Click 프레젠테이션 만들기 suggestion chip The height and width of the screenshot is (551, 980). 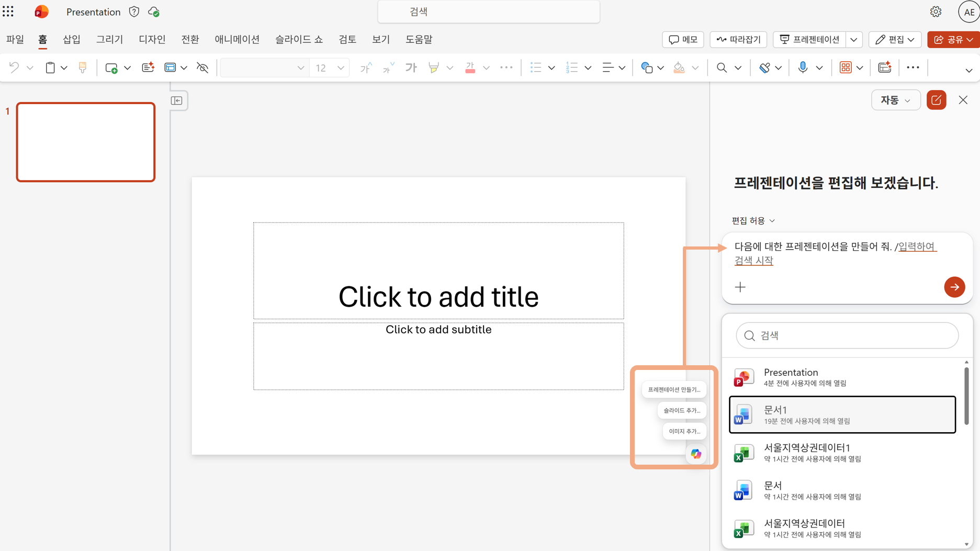click(x=674, y=389)
